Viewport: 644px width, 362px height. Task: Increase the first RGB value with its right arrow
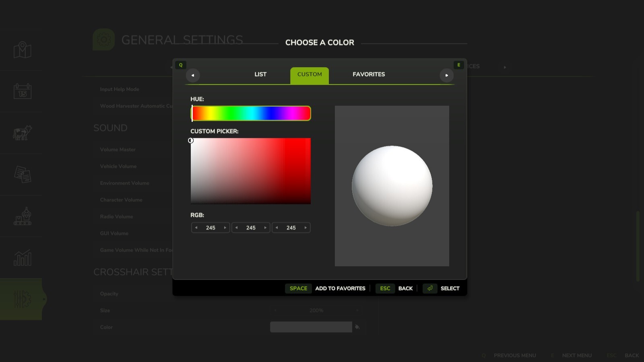point(225,228)
